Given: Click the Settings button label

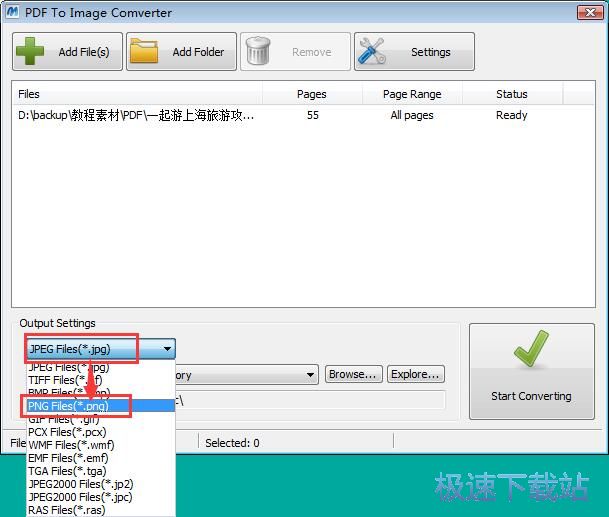Looking at the screenshot, I should 431,52.
